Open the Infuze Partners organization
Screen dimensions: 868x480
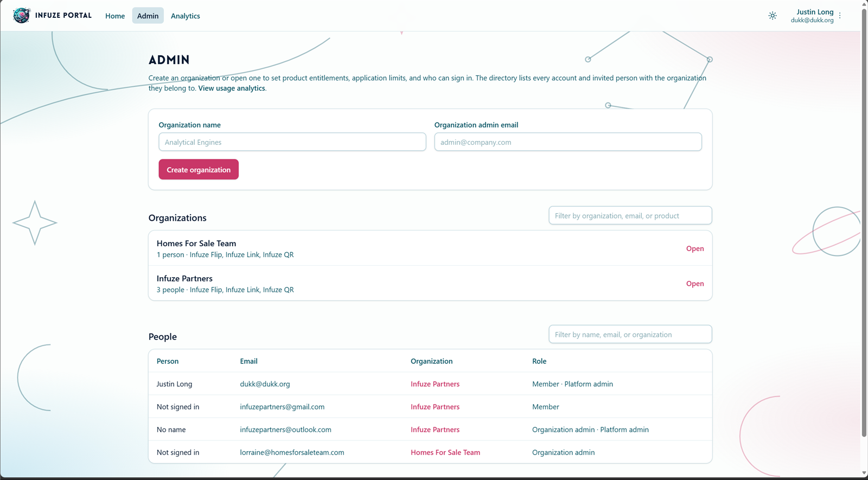pos(695,284)
